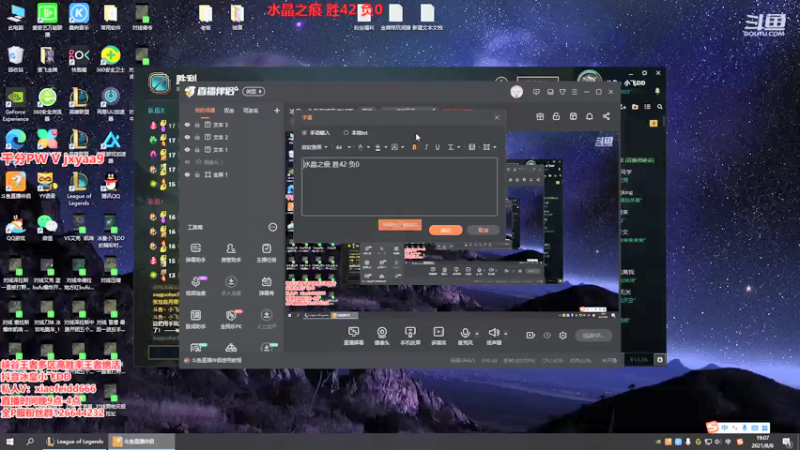Hide the 文本 1 layer
The width and height of the screenshot is (800, 450).
tap(187, 149)
